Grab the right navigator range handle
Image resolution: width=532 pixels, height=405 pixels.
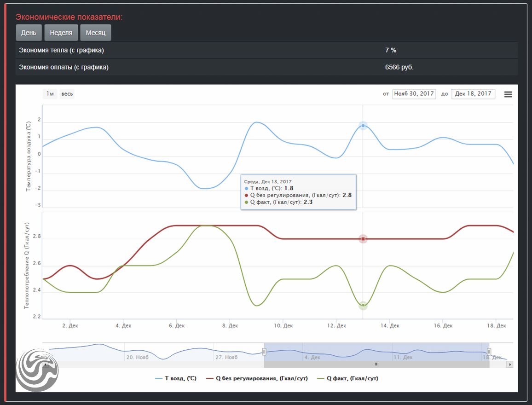(x=489, y=352)
